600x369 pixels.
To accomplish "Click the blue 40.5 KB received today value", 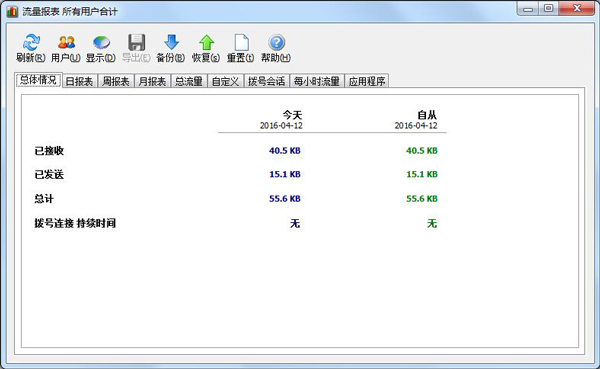I will pyautogui.click(x=285, y=151).
